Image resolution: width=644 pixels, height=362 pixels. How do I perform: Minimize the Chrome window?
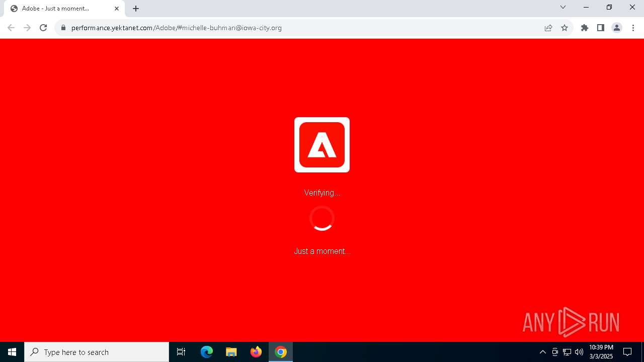coord(586,7)
